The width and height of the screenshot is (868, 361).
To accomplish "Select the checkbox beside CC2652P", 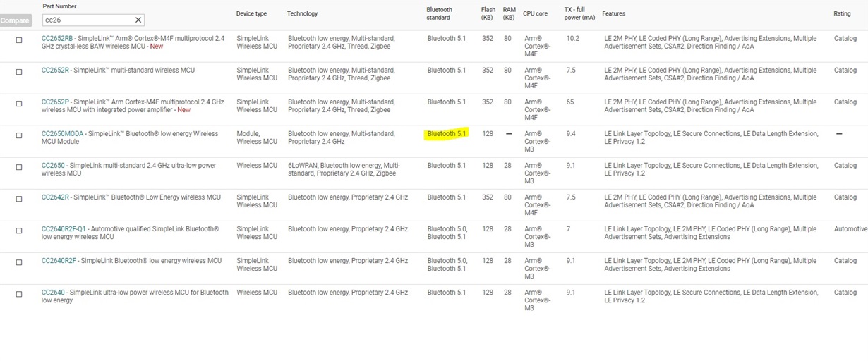I will pyautogui.click(x=19, y=104).
